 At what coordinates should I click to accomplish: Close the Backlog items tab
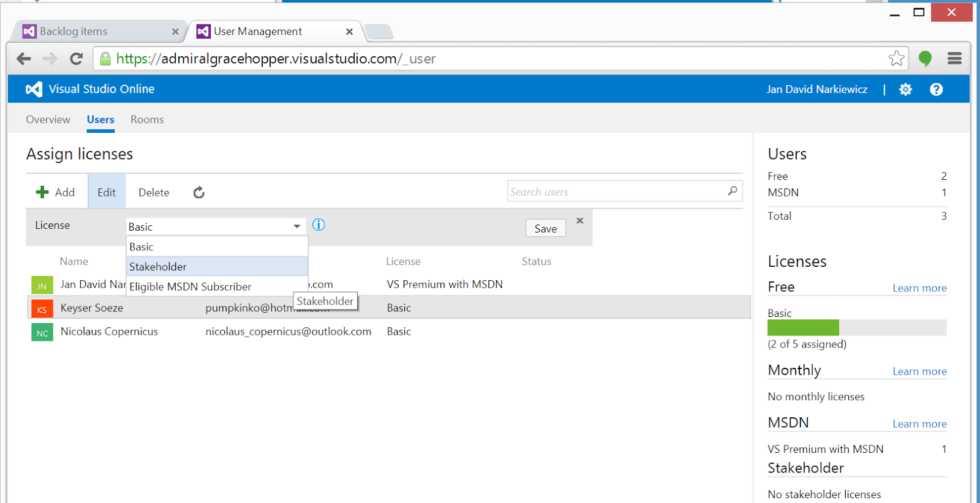(x=175, y=31)
